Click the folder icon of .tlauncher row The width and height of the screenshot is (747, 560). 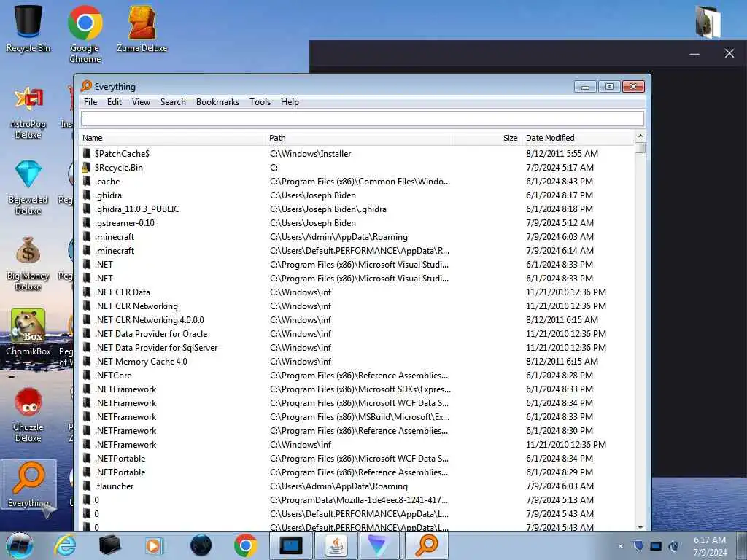[86, 486]
